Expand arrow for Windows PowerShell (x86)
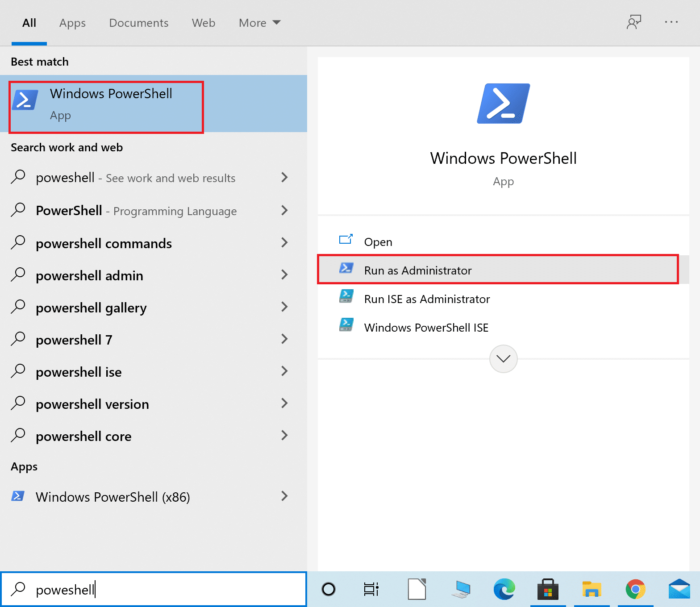 [284, 496]
